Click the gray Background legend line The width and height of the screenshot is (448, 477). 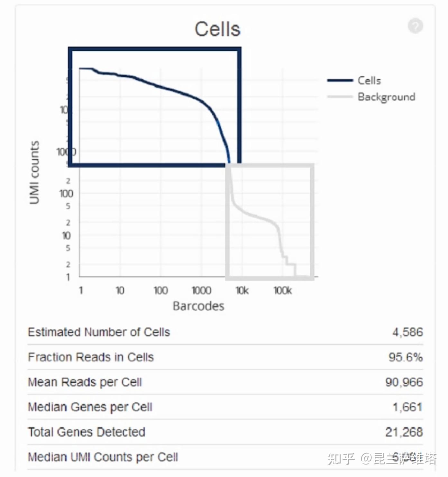(x=340, y=97)
